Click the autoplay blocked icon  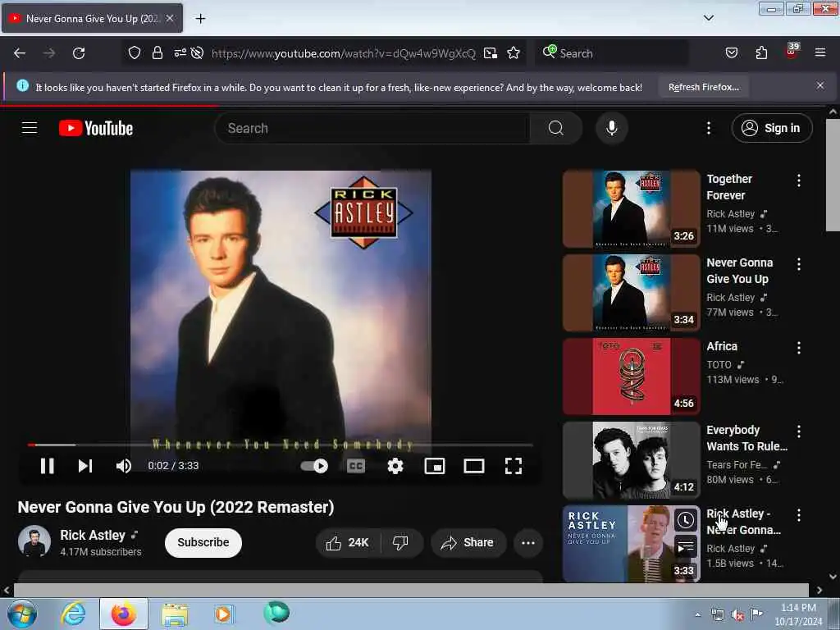click(x=197, y=53)
